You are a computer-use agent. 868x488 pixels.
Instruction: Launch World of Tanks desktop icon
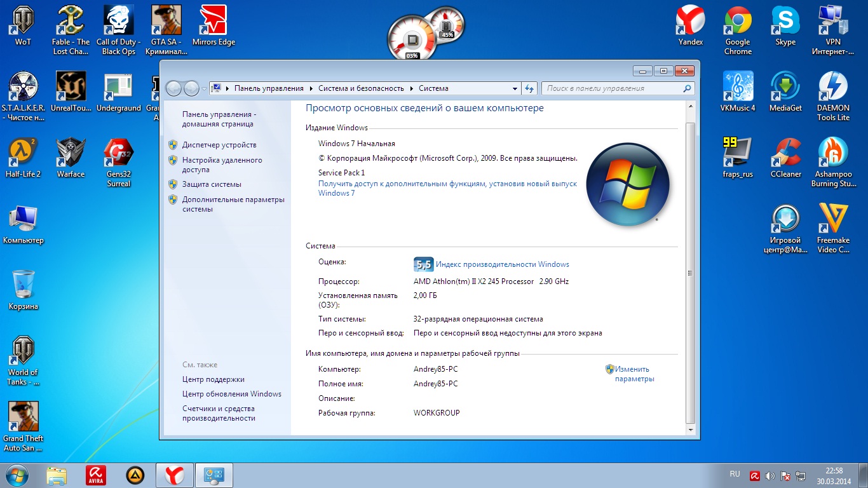pos(23,361)
